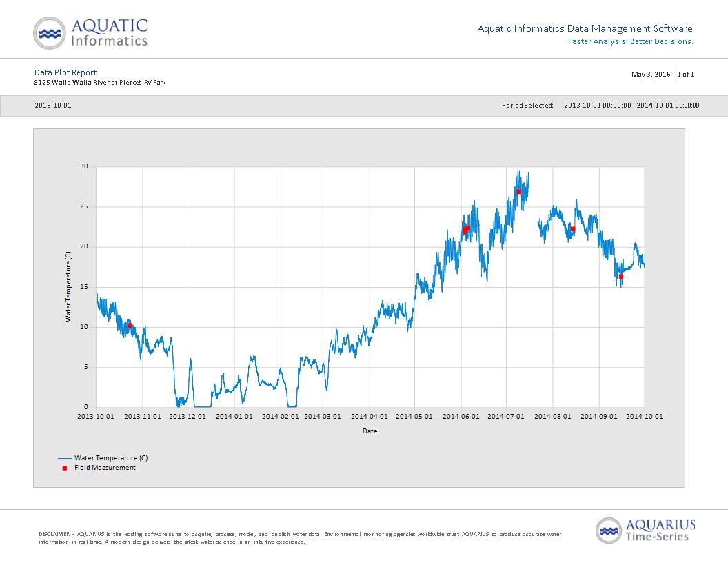Click the x-axis tick '2014-04-01'

(370, 417)
